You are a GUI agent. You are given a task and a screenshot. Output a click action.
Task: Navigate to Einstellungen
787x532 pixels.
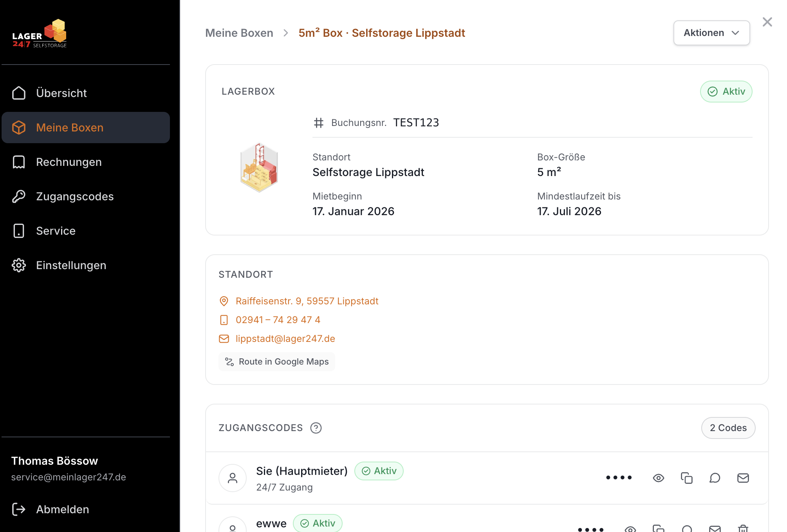[71, 265]
